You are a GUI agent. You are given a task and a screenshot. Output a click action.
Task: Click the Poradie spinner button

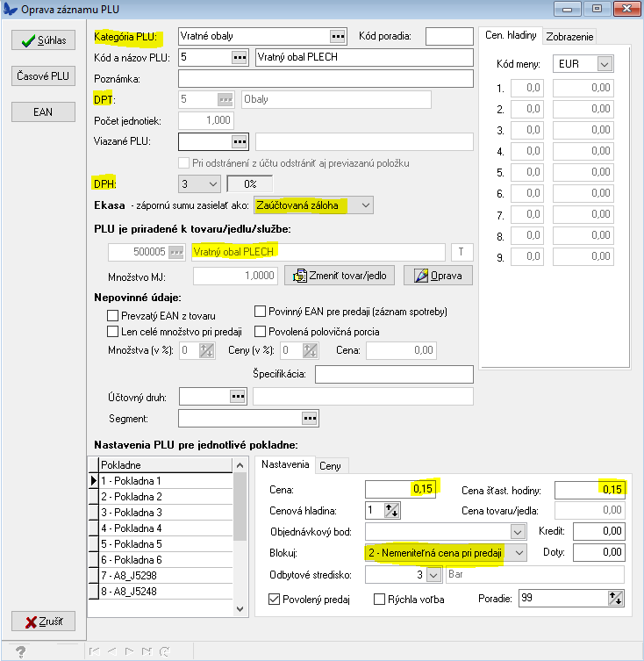coord(615,599)
